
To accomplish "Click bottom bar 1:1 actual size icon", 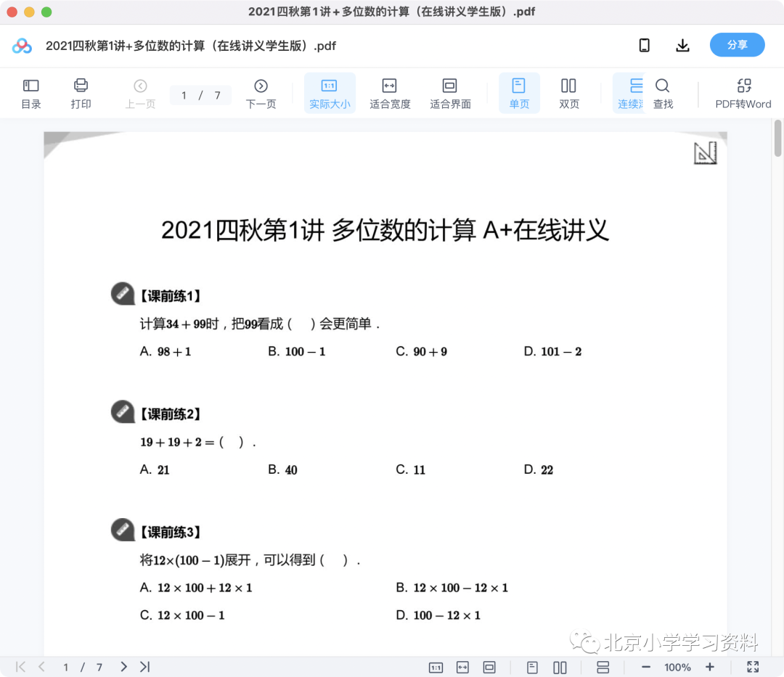I will [436, 668].
